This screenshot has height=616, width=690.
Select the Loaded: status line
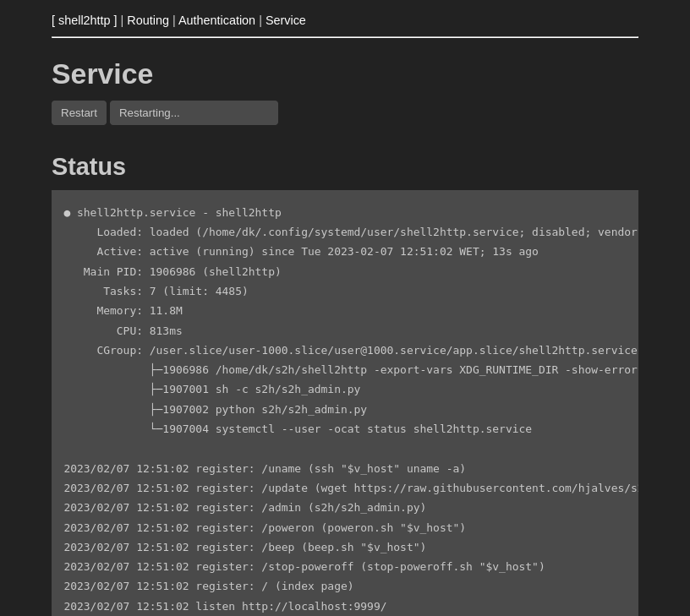coord(367,232)
